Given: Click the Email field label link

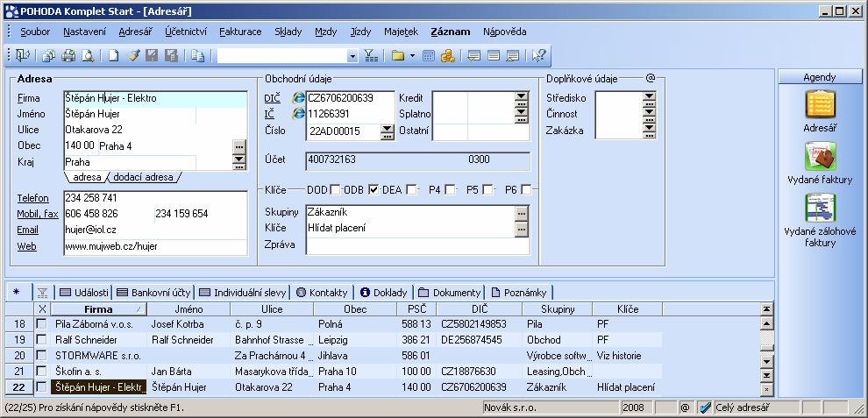Looking at the screenshot, I should [28, 230].
